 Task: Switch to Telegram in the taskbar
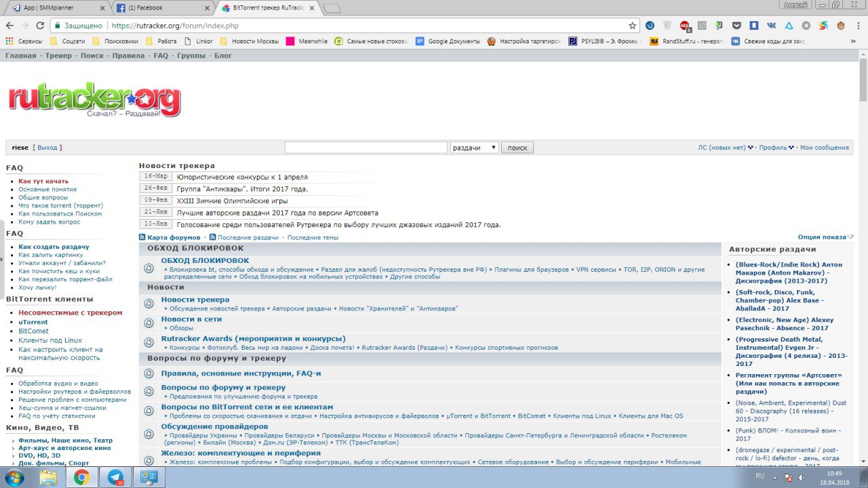115,477
